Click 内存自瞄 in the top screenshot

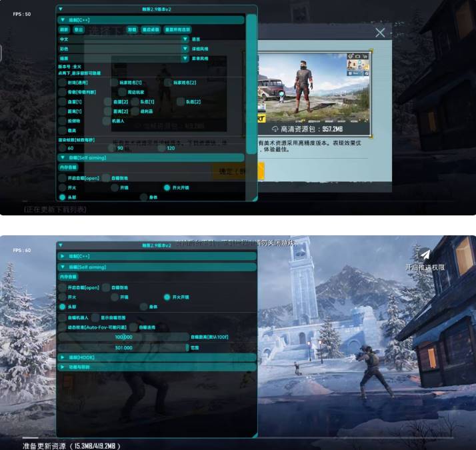68,167
